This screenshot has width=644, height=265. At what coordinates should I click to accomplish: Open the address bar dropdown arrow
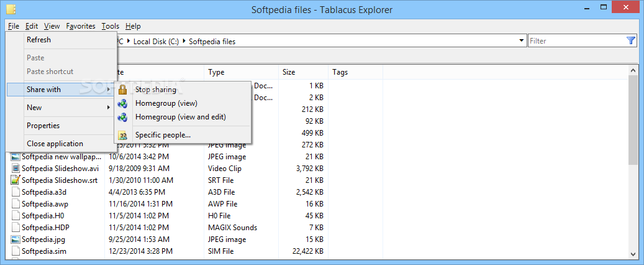[x=522, y=40]
